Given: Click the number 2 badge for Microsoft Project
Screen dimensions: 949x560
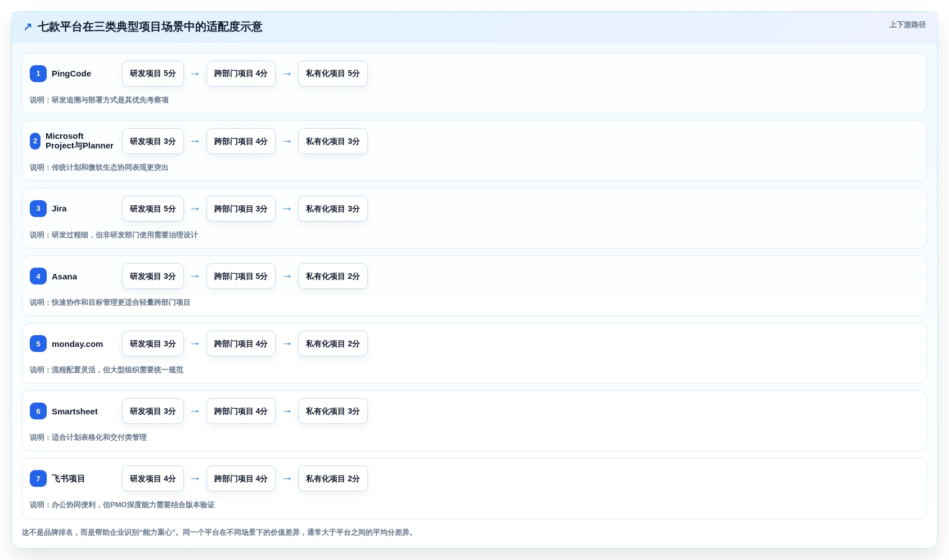Looking at the screenshot, I should pos(35,141).
